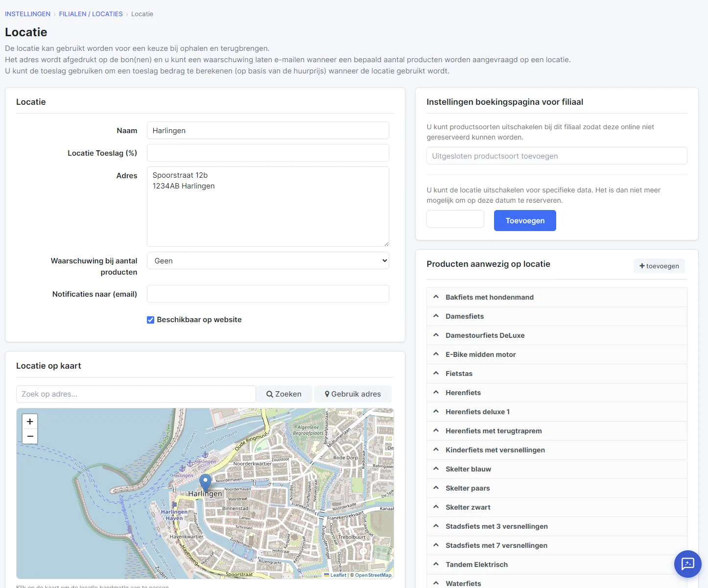Click Uitgesloten productsoort toevoegen field
This screenshot has width=708, height=588.
pyautogui.click(x=557, y=156)
